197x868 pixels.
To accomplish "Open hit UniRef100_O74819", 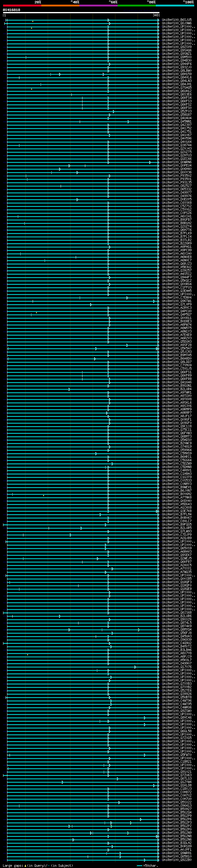I will [177, 447].
